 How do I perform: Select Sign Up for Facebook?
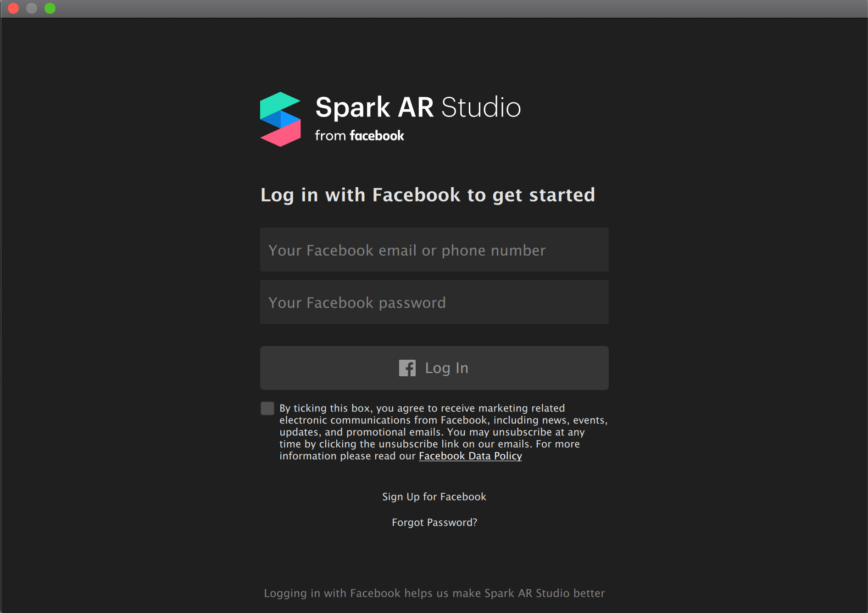(x=434, y=497)
